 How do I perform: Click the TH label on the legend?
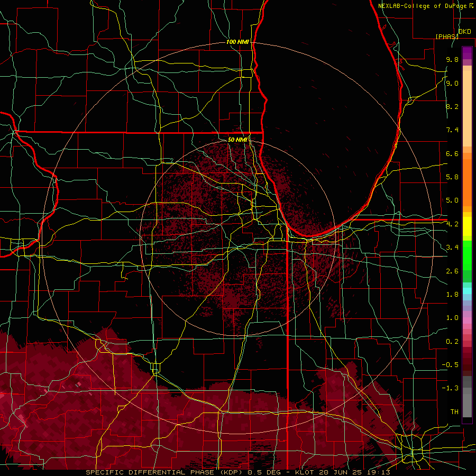tap(454, 412)
